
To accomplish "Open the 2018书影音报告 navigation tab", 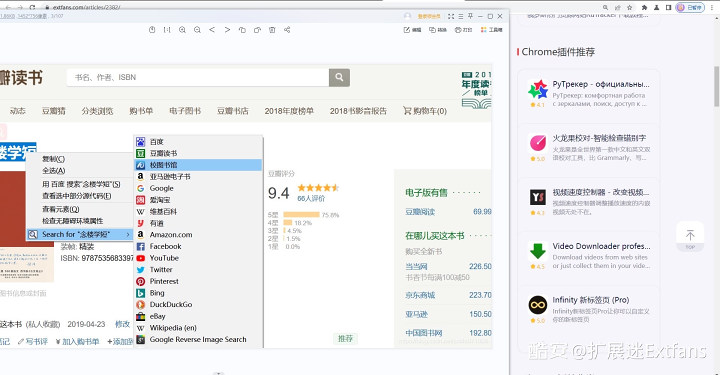I will [358, 111].
